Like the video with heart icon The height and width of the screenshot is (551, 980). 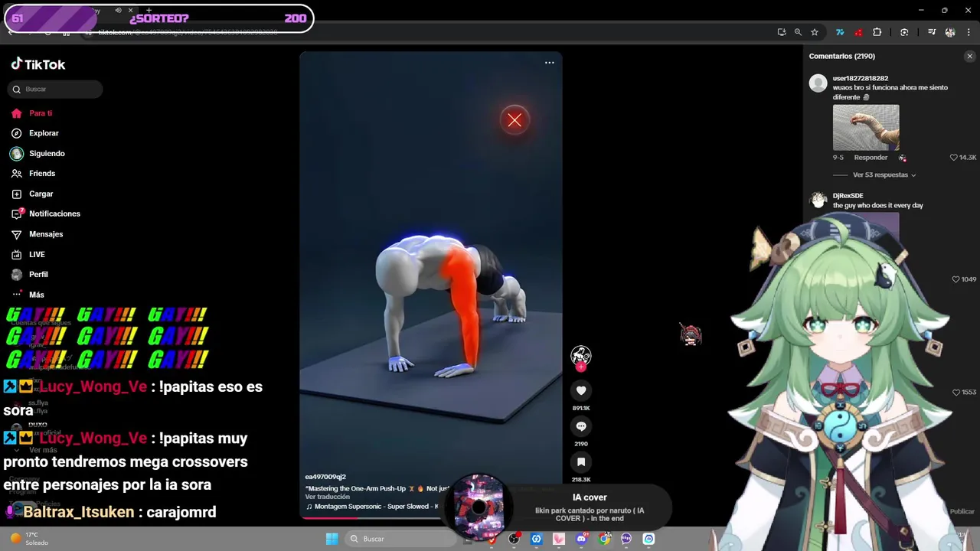[581, 390]
